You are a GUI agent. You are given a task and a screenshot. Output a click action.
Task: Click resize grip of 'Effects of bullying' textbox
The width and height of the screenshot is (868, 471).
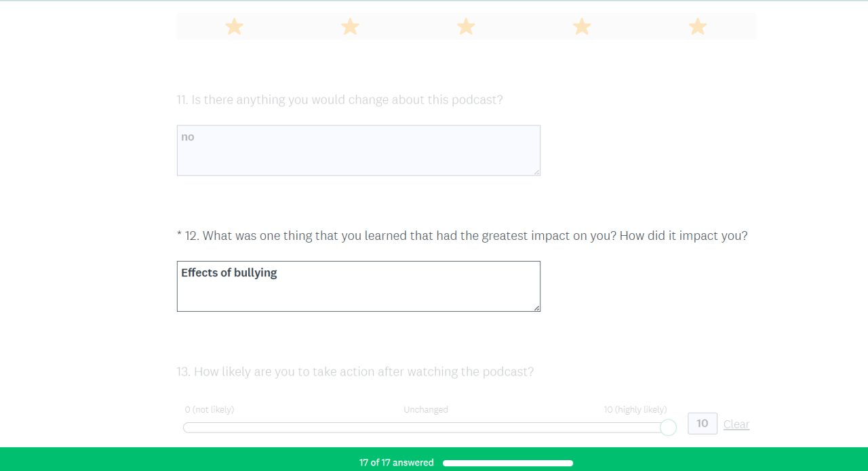[537, 308]
